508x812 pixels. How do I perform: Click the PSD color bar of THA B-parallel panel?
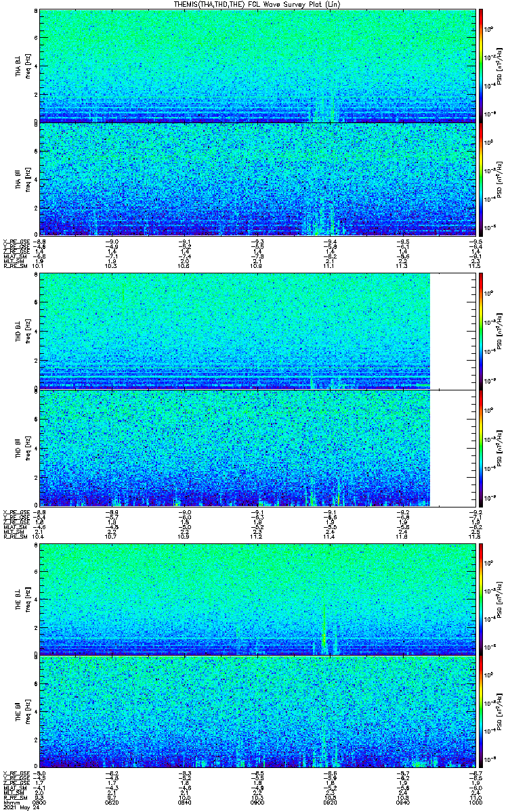point(481,179)
